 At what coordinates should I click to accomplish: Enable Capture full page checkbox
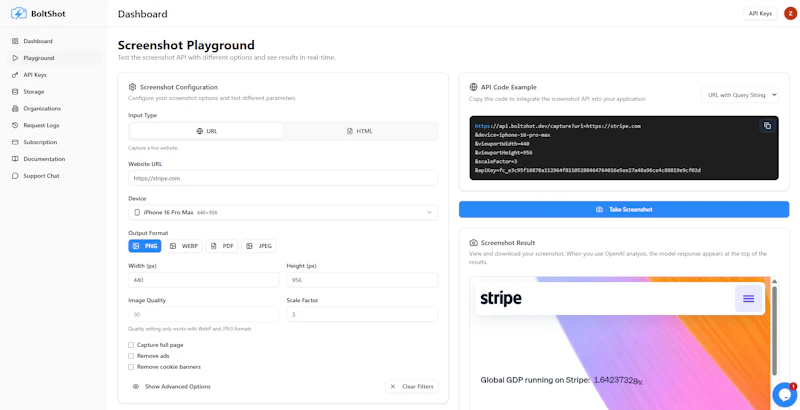click(131, 345)
